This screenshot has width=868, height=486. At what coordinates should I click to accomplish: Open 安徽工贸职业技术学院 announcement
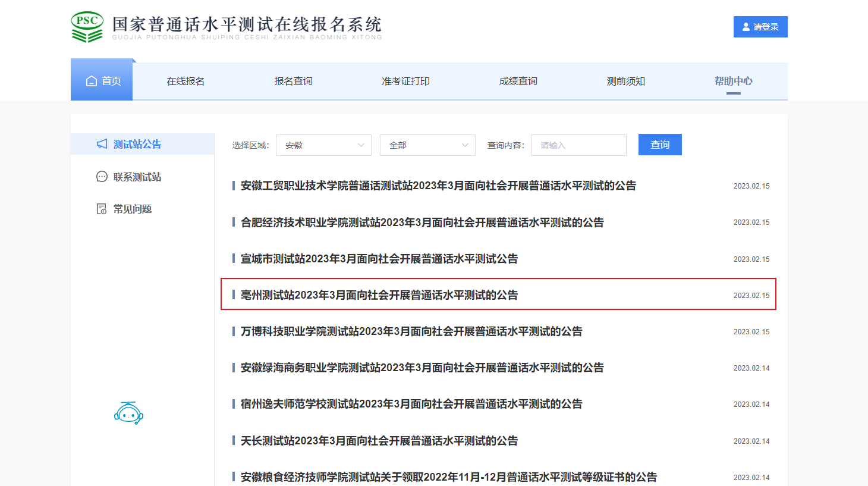point(438,186)
